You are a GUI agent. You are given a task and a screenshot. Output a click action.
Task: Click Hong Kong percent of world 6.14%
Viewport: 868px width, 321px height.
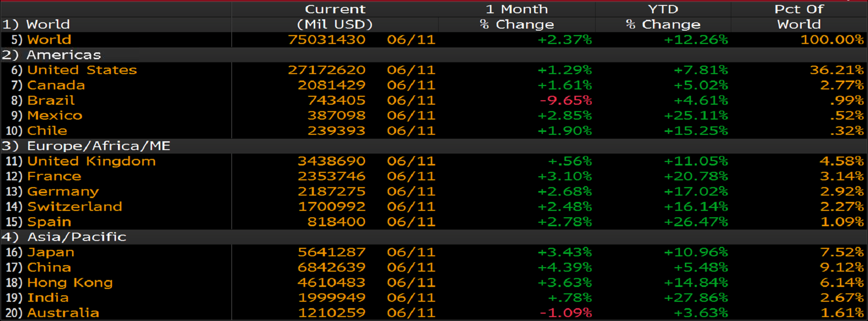point(842,282)
